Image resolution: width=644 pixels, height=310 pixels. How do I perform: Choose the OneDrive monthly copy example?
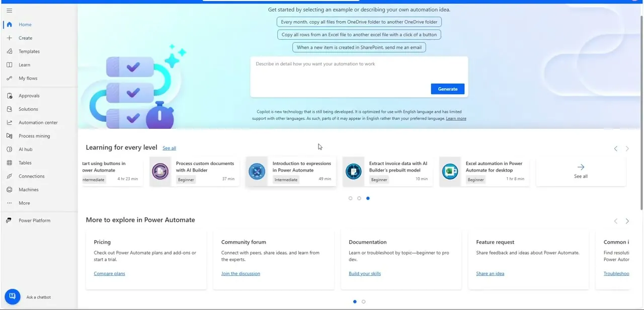359,22
